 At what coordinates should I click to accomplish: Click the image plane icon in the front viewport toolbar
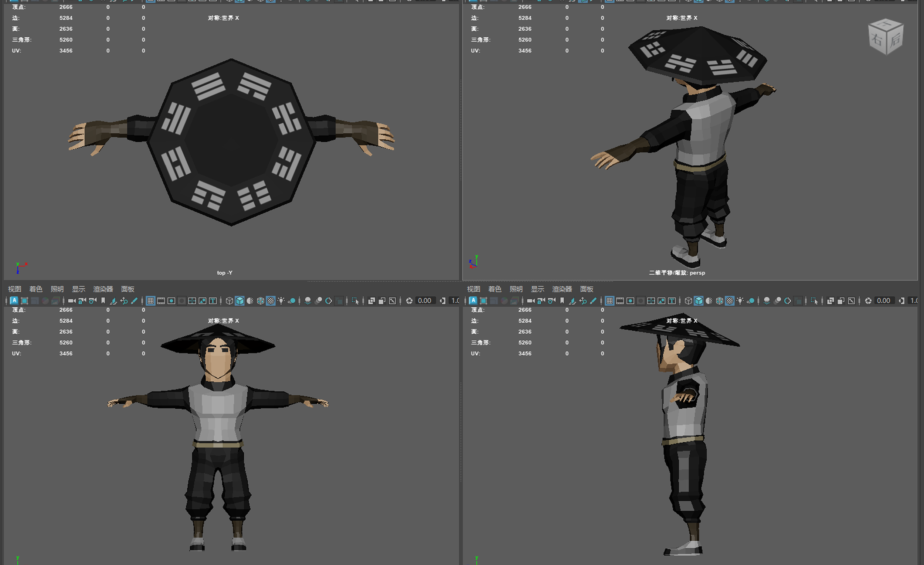coord(113,301)
